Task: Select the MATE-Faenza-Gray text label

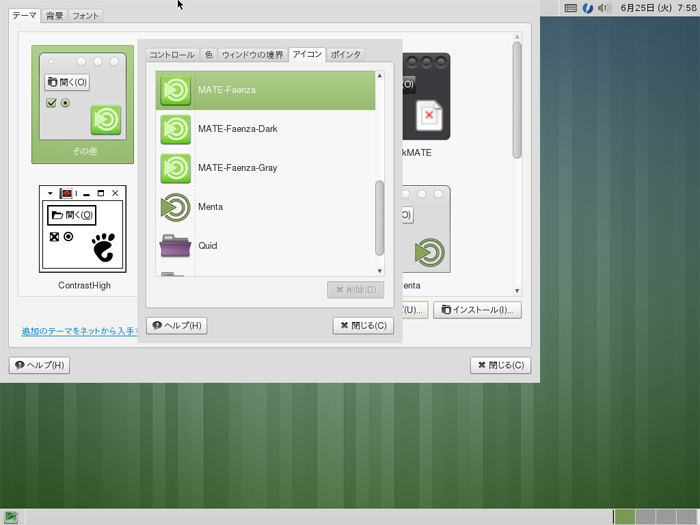Action: click(x=238, y=168)
